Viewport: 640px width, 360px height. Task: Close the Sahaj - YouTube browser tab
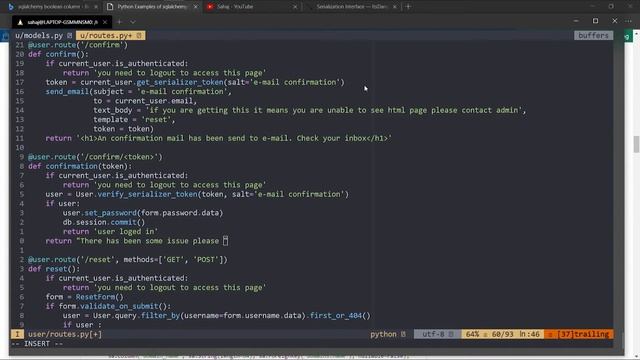pos(295,7)
